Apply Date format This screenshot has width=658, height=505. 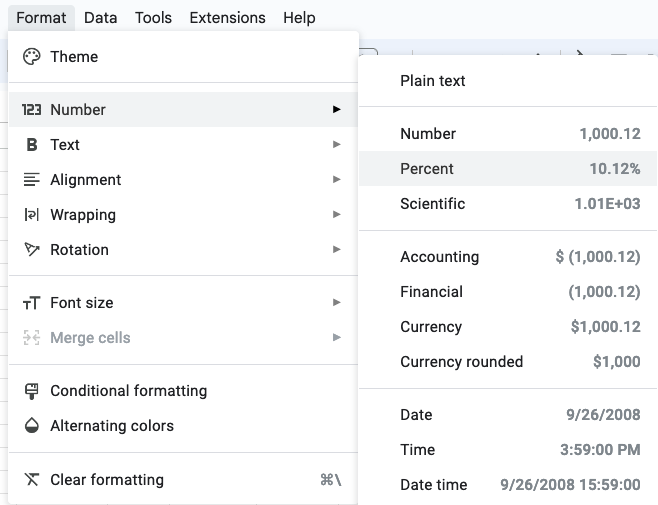(x=508, y=415)
